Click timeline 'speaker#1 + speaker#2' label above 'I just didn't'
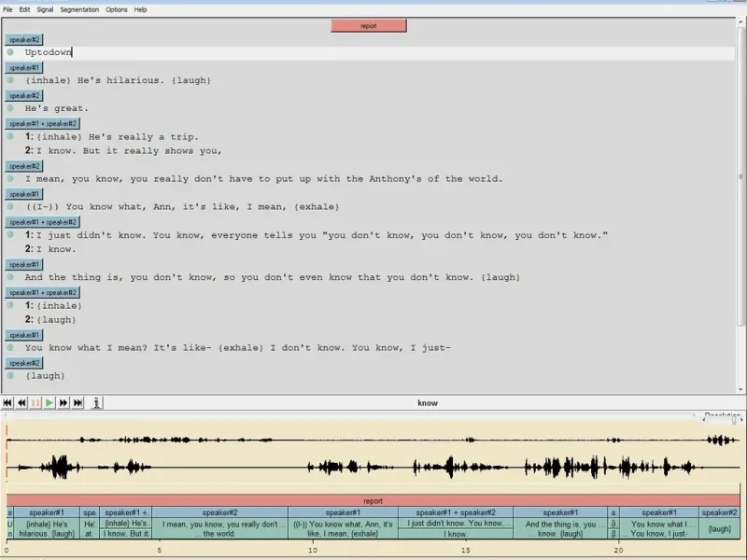The image size is (747, 560). [x=456, y=512]
